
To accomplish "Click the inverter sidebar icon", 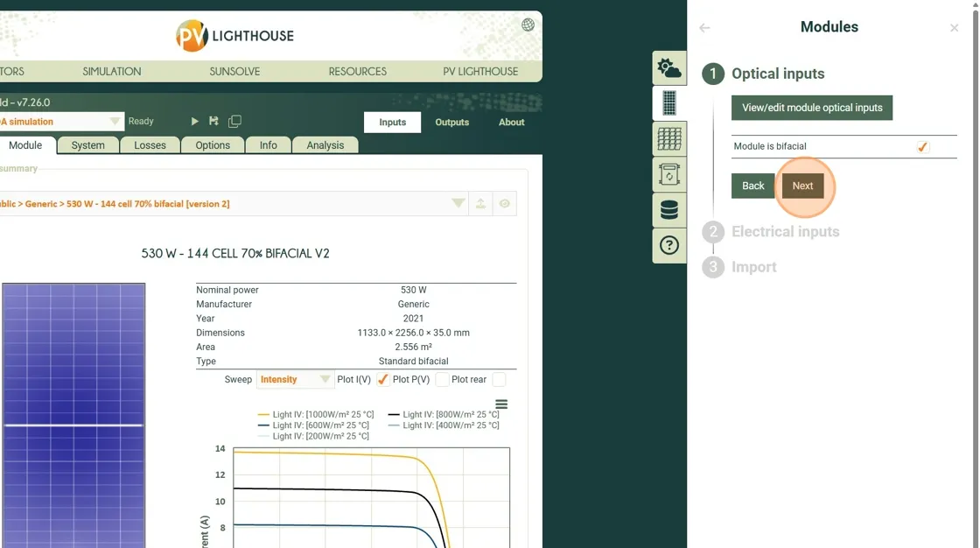I will point(669,174).
